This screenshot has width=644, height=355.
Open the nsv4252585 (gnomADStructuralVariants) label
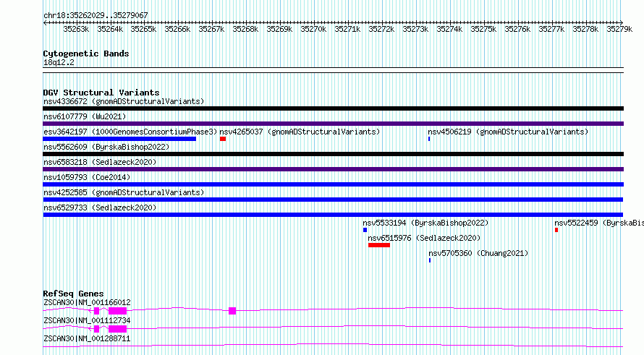pyautogui.click(x=124, y=192)
